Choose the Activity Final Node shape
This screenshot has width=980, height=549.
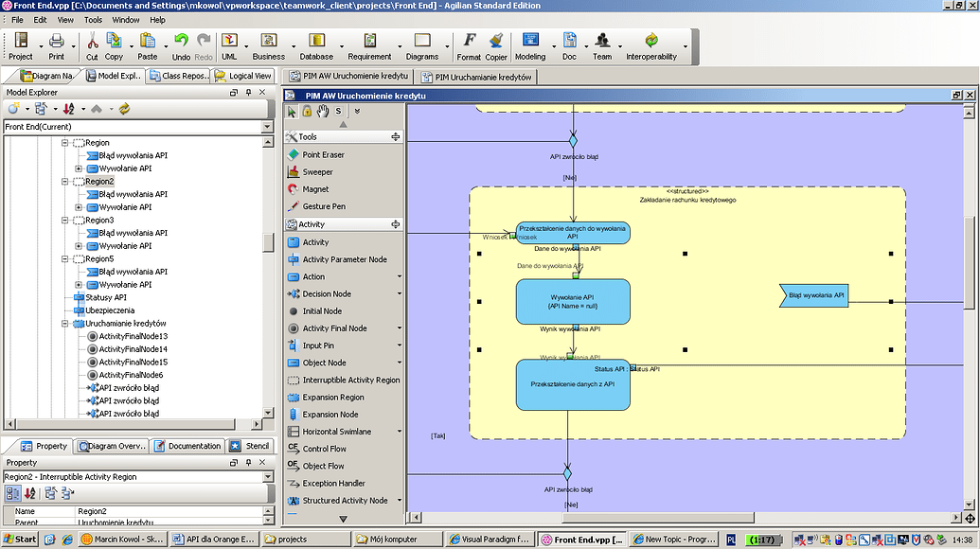(327, 328)
